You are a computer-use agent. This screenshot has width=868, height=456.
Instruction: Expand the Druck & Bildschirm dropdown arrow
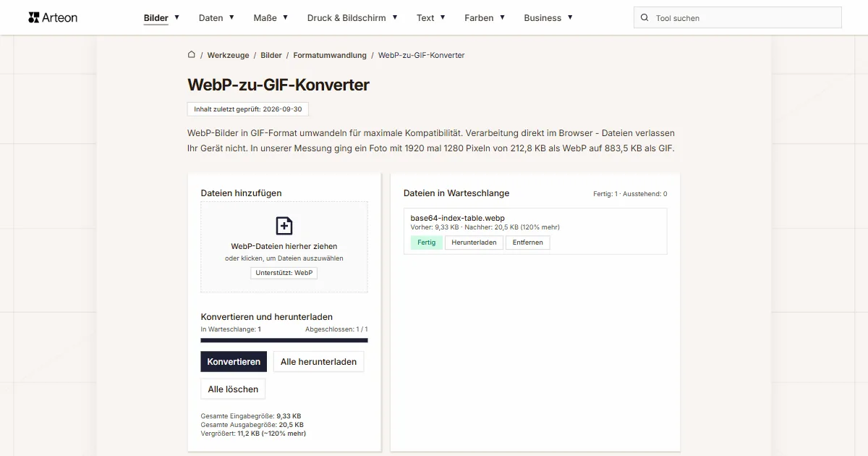(x=395, y=17)
